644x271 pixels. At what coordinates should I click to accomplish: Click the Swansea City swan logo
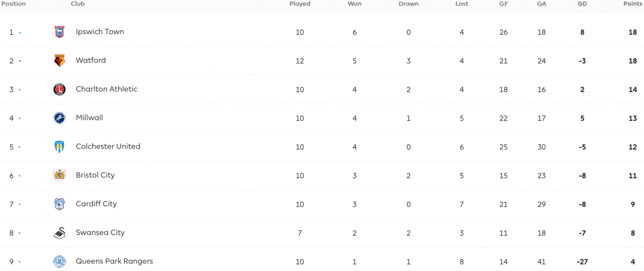pos(60,233)
